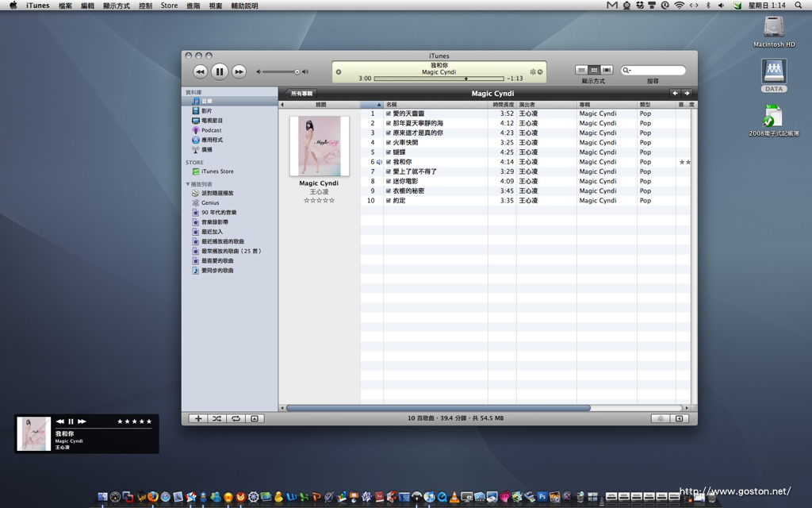
Task: Open 派對隨選播放 playlist
Action: pyautogui.click(x=229, y=193)
